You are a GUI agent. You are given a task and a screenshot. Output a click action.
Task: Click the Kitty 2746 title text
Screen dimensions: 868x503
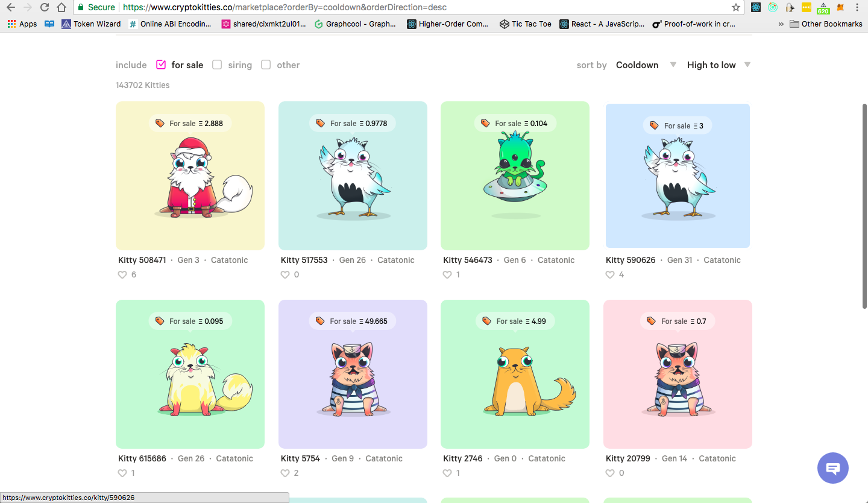pos(463,458)
